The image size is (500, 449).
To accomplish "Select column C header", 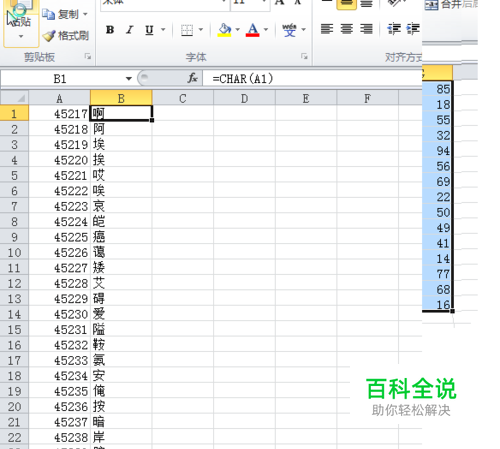I will coord(183,98).
